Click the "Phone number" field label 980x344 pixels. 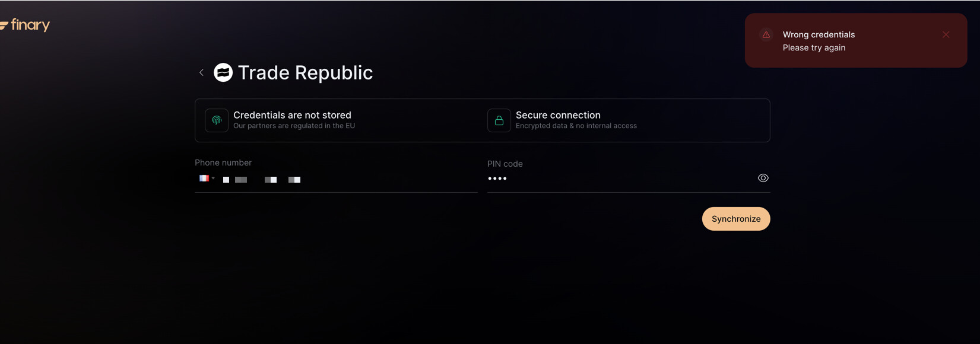[x=223, y=163]
